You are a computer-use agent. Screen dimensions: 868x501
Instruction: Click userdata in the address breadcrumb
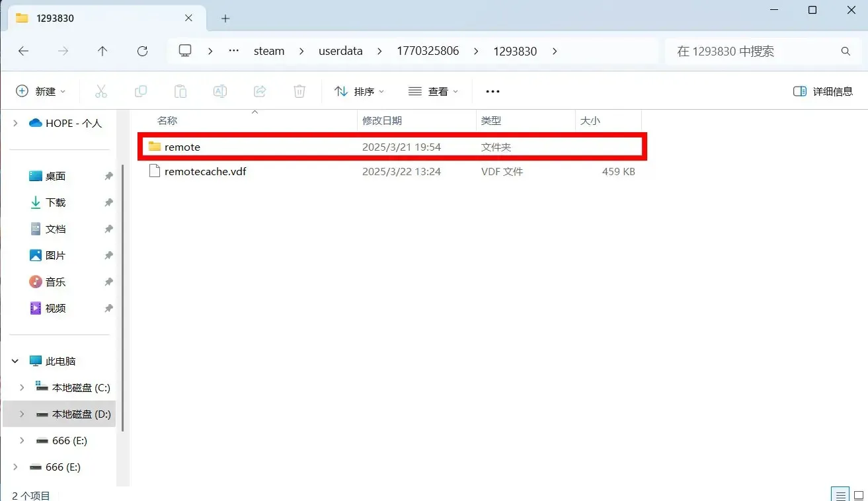pos(340,51)
